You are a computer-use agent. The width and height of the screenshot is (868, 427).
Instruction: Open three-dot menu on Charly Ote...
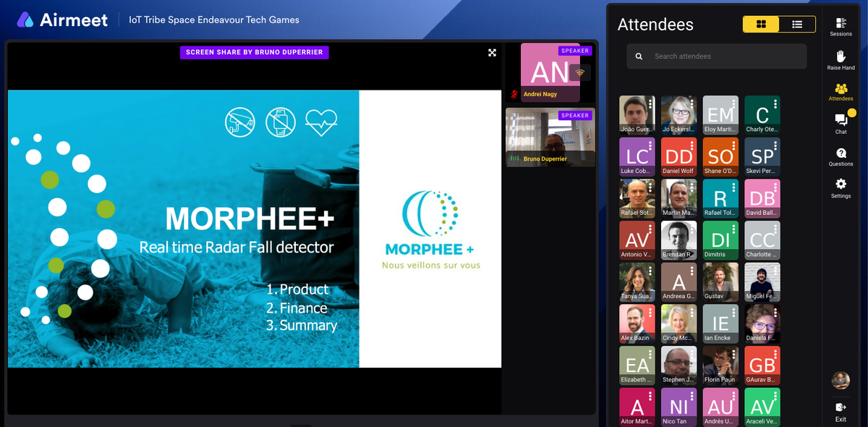click(775, 103)
